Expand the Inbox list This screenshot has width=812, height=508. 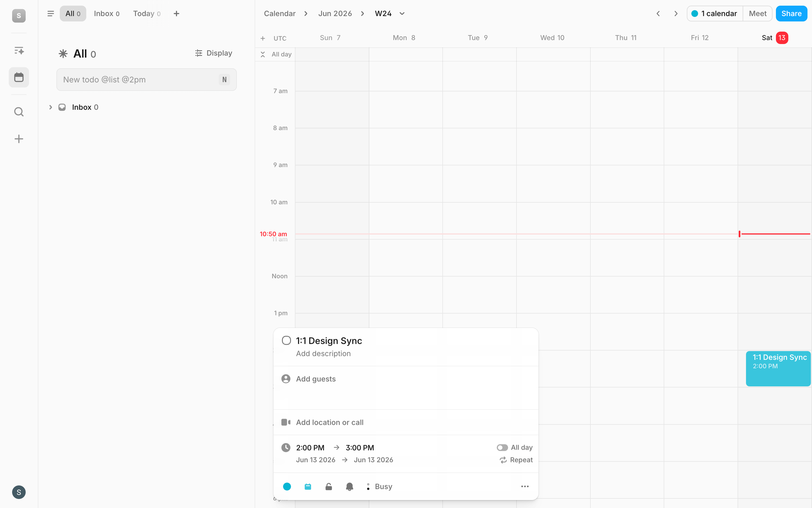(x=51, y=107)
